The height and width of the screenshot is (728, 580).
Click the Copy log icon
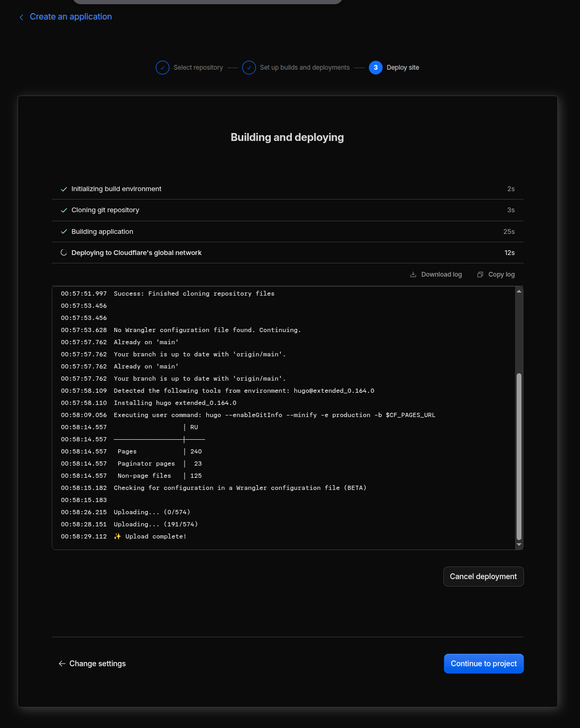480,275
